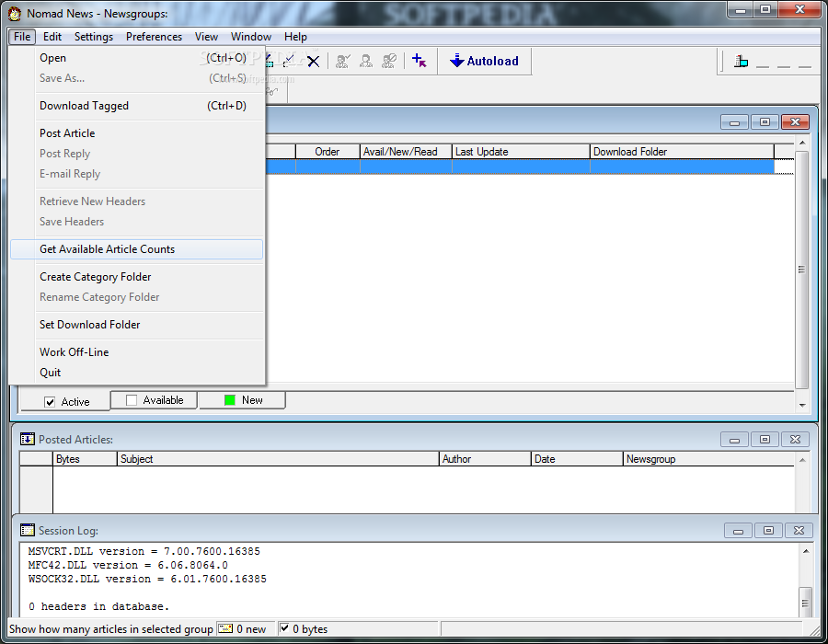Sort Posted Articles by Bytes column
This screenshot has width=828, height=644.
click(85, 459)
